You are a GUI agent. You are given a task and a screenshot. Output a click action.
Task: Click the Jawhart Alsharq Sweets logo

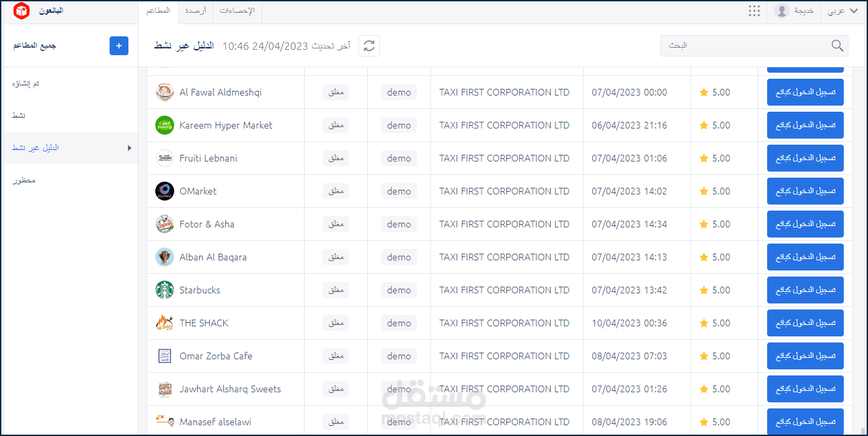165,389
